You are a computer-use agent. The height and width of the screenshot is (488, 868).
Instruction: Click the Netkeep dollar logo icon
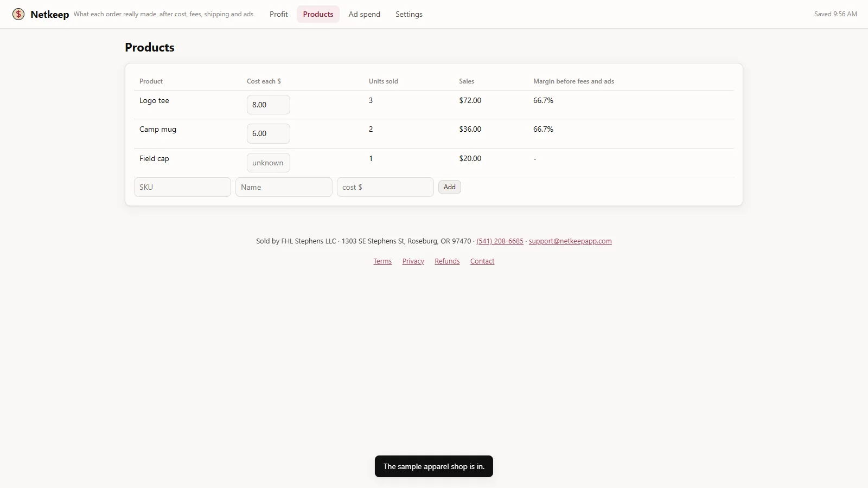pyautogui.click(x=18, y=14)
